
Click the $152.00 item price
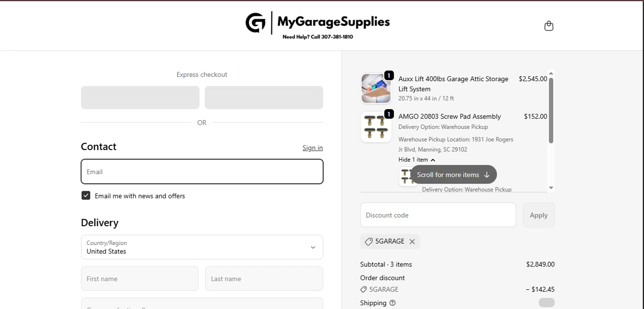pos(535,116)
